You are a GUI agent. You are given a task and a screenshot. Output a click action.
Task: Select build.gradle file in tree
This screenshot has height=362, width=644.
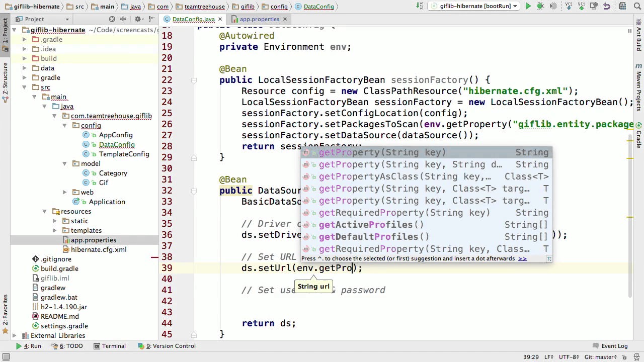[x=59, y=268]
